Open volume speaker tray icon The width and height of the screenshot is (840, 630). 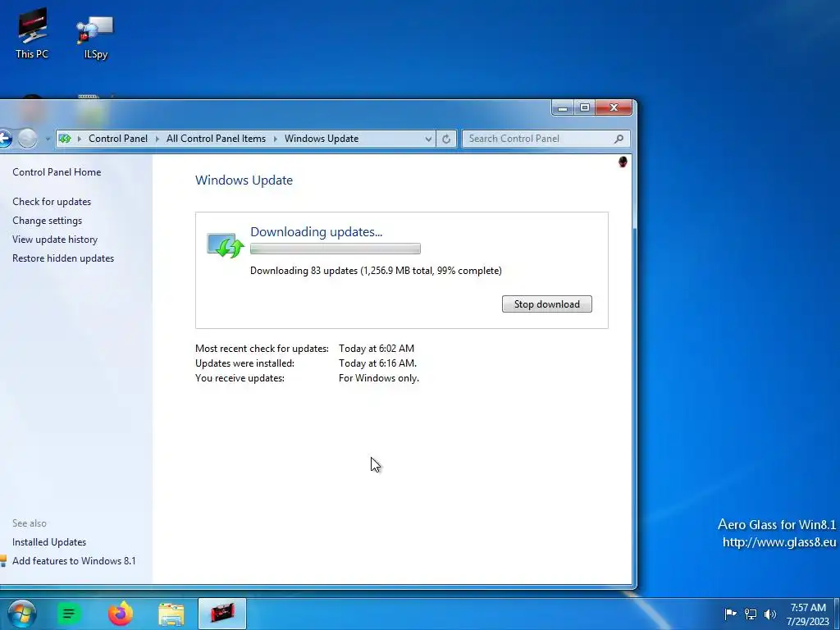tap(770, 614)
